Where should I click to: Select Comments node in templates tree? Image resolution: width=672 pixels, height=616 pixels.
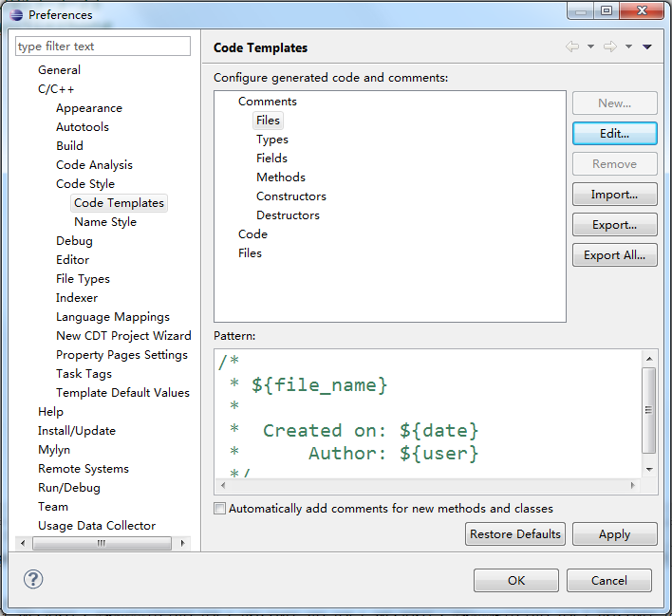[268, 102]
